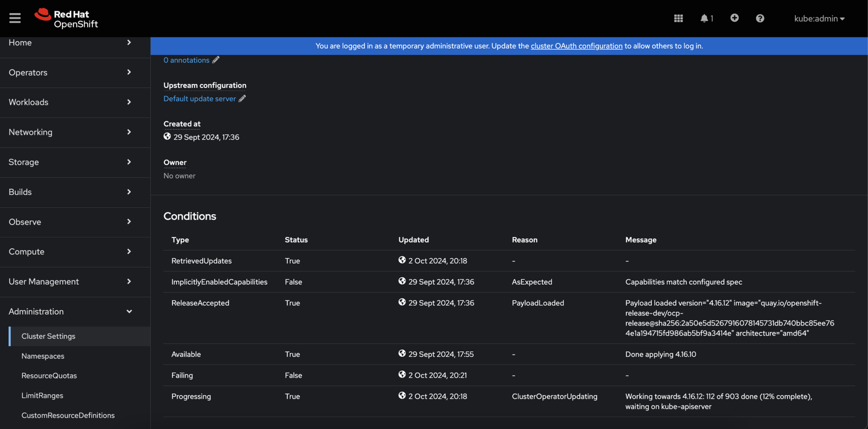Edit the upstream update server pencil
The image size is (868, 429).
(x=242, y=98)
